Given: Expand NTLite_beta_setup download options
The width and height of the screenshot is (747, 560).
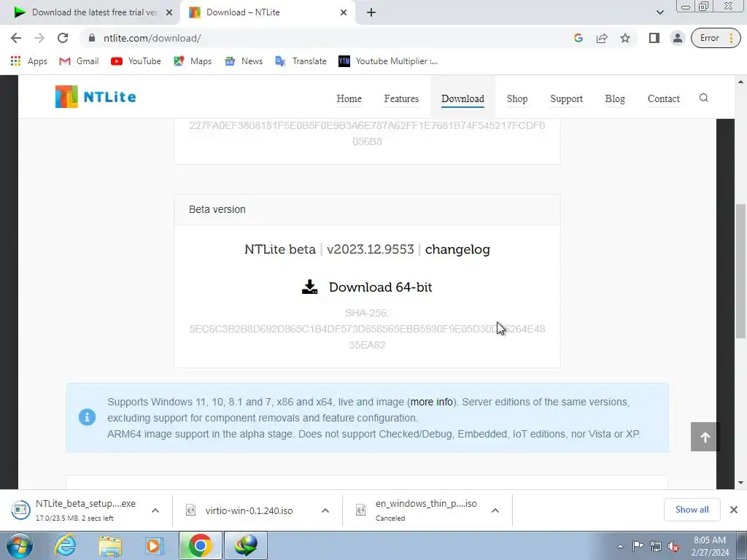Looking at the screenshot, I should click(x=155, y=510).
